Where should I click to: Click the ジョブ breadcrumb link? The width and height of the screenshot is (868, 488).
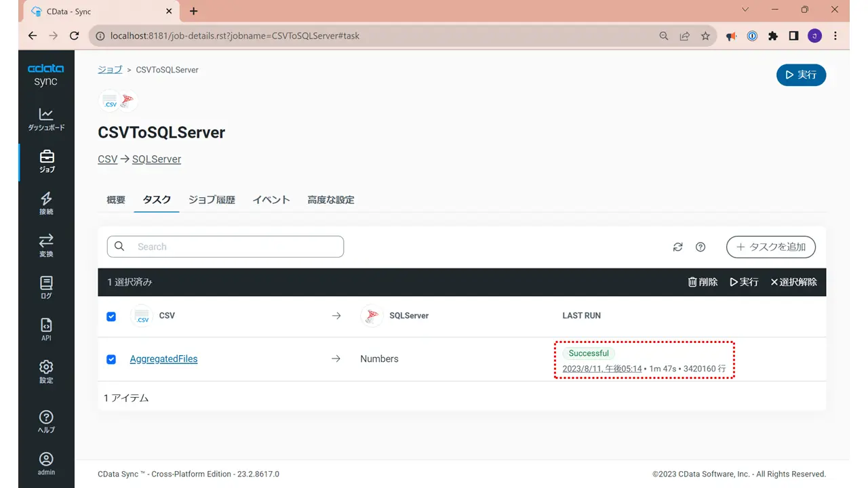[110, 70]
